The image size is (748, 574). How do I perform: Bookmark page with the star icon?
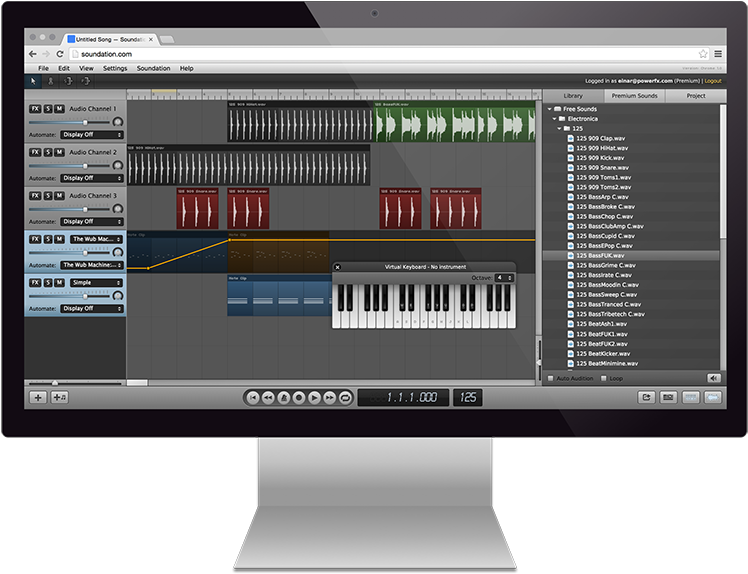point(703,54)
